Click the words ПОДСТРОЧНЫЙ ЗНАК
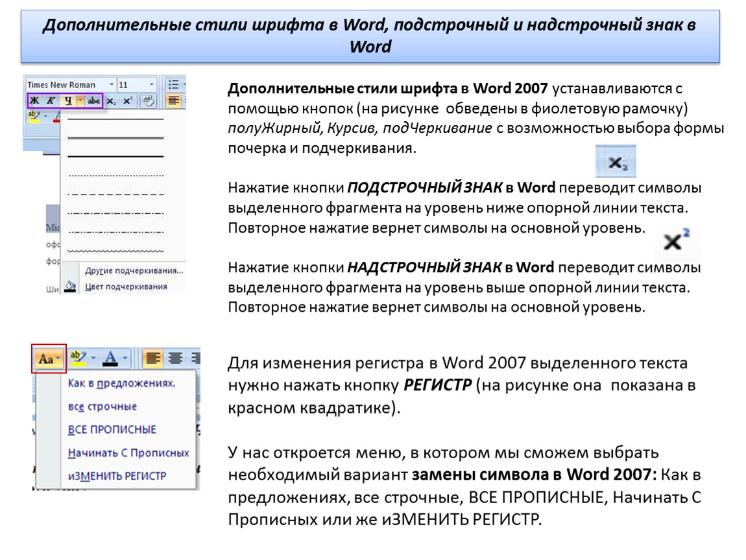 424,188
